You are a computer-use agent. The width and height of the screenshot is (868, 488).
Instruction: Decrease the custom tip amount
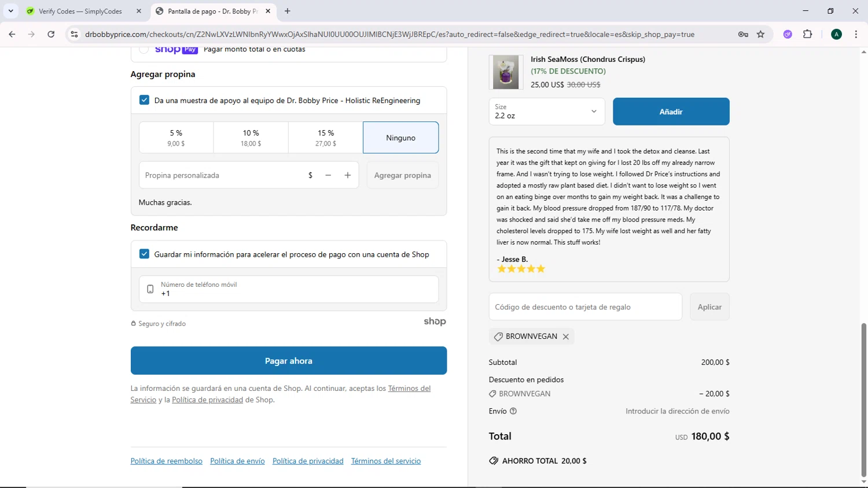tap(328, 175)
